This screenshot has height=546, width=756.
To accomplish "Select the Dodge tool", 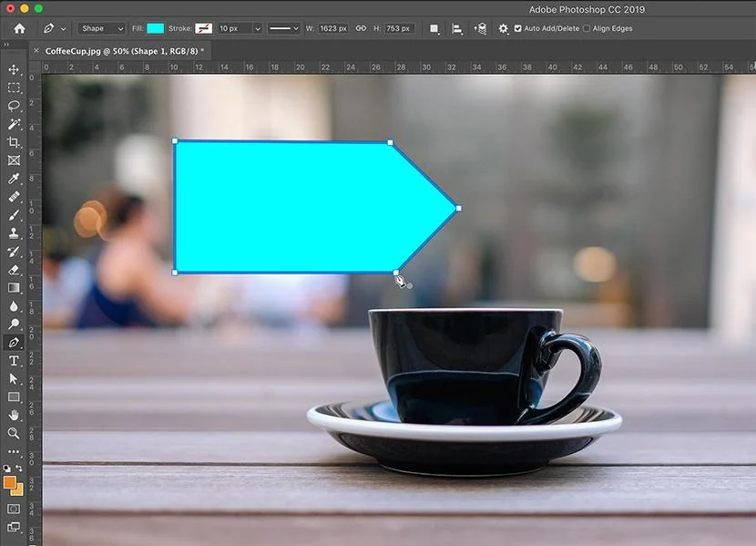I will [14, 325].
